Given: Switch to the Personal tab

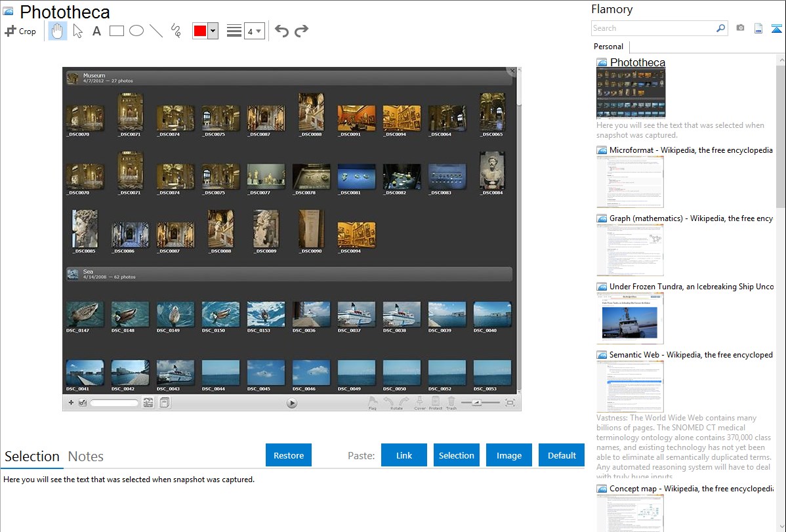Looking at the screenshot, I should click(x=609, y=47).
